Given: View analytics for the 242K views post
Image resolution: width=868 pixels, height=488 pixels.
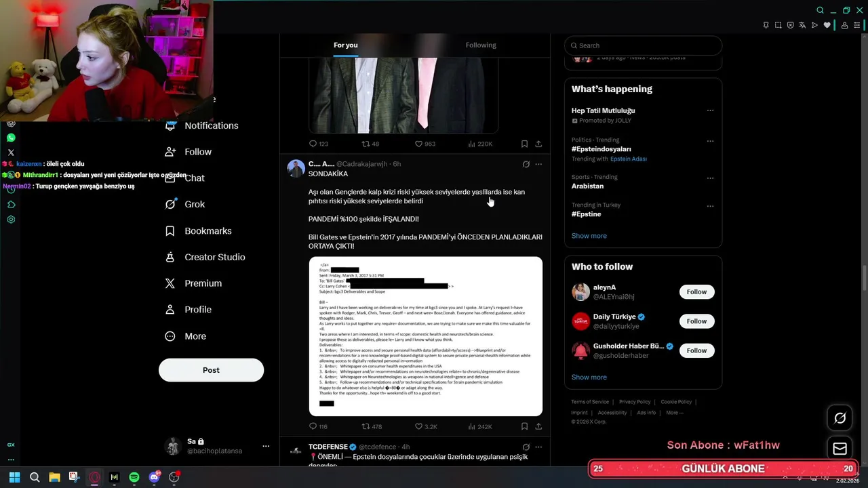Looking at the screenshot, I should pyautogui.click(x=480, y=426).
